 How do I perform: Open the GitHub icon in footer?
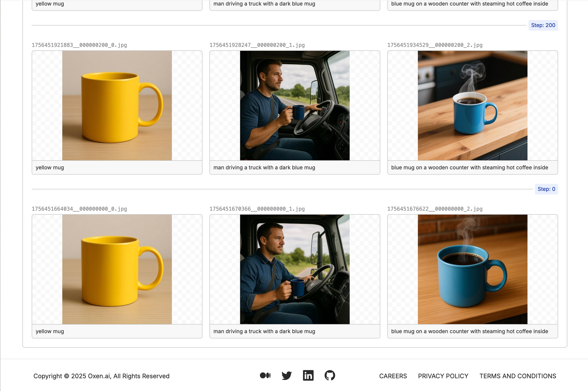point(330,375)
